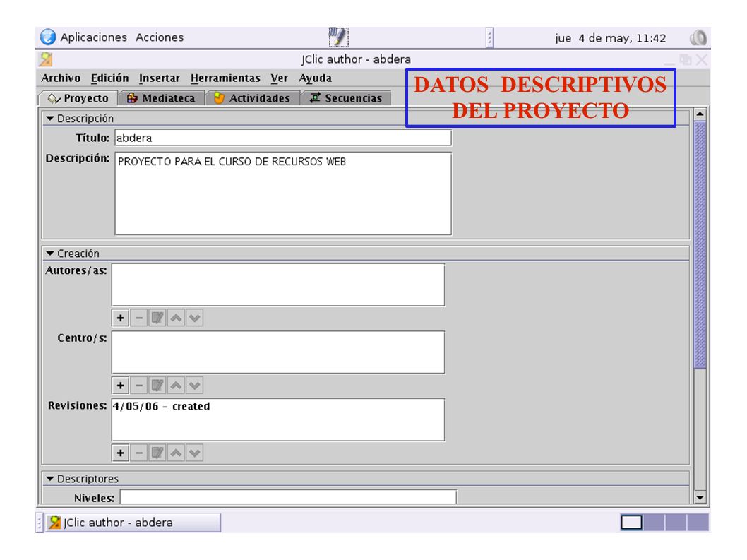Click the JClic author - abdera taskbar button
The width and height of the screenshot is (747, 560).
tap(133, 523)
